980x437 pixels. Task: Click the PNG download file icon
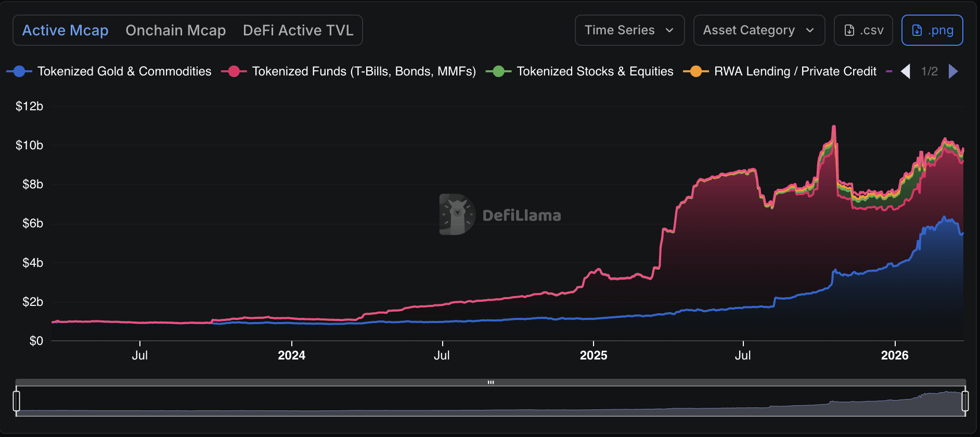tap(917, 31)
